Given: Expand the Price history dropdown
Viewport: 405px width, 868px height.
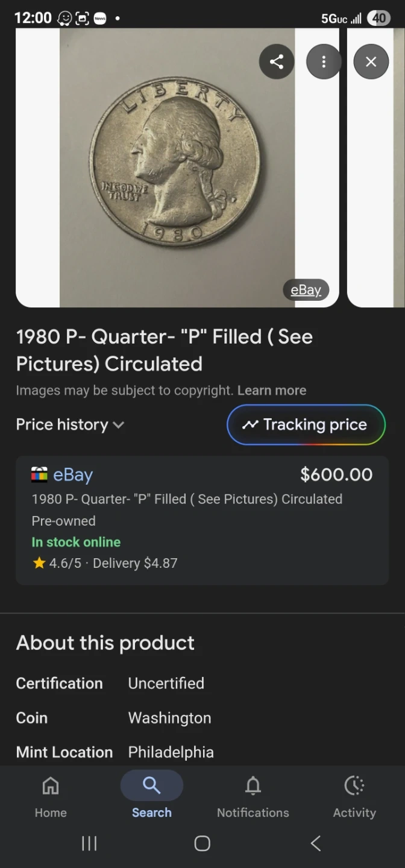Looking at the screenshot, I should pos(70,424).
